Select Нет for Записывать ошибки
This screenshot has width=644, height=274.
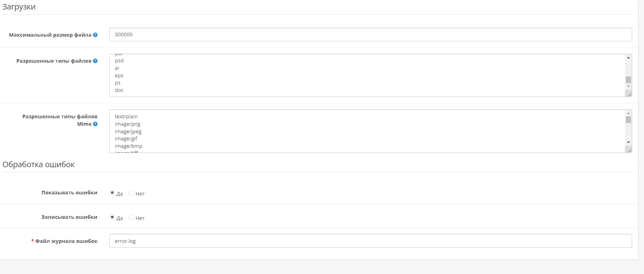tap(131, 217)
